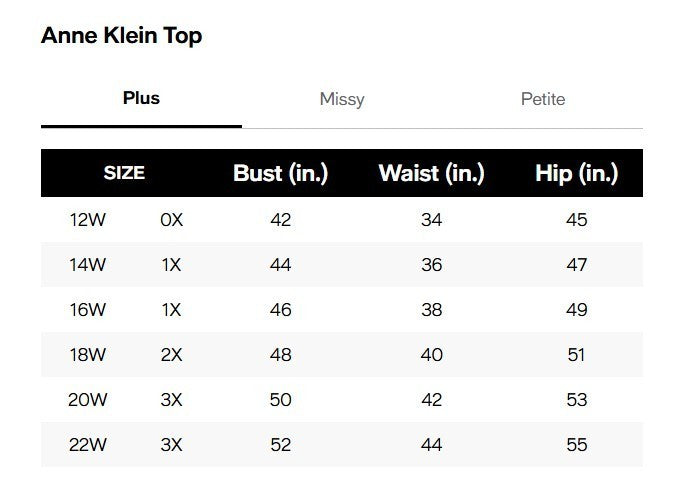Click the 22W size label

tap(87, 445)
